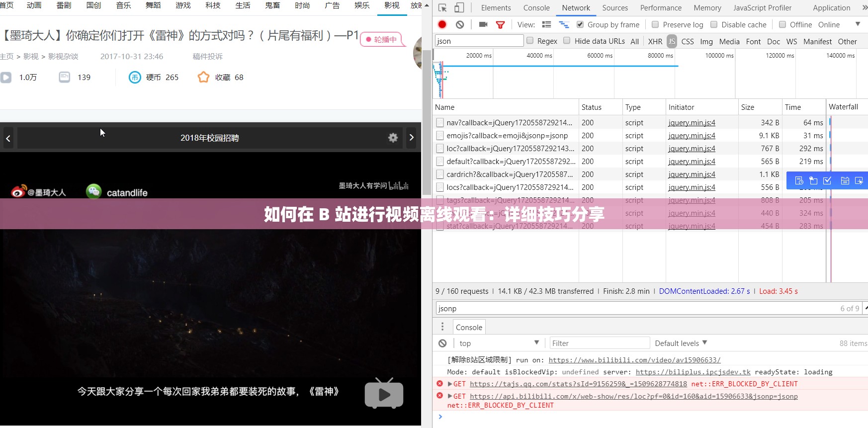The image size is (868, 428).
Task: Enable Disable cache checkbox
Action: 714,24
